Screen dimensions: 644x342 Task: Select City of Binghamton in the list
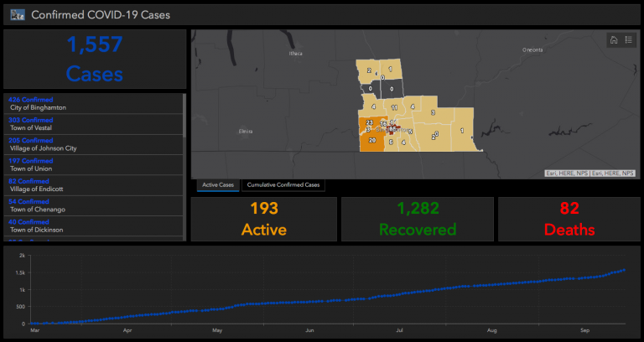[x=94, y=103]
